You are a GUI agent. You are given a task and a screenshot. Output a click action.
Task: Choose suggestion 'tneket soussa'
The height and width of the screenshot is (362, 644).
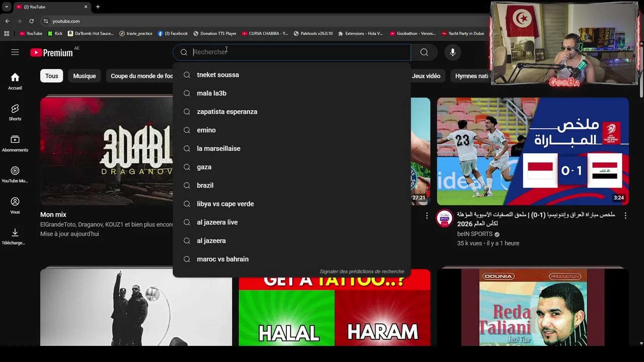[292, 75]
